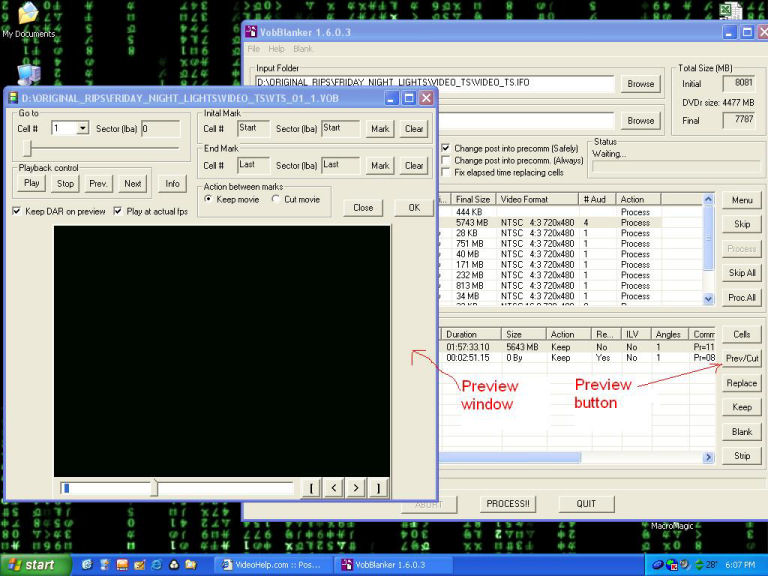Click Clear button for Inital Mark

[x=414, y=129]
